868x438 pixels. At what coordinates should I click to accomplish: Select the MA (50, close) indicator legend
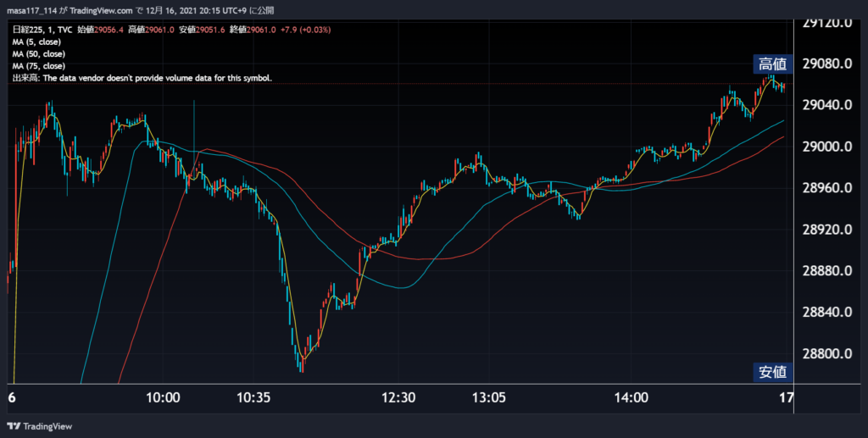pyautogui.click(x=39, y=54)
